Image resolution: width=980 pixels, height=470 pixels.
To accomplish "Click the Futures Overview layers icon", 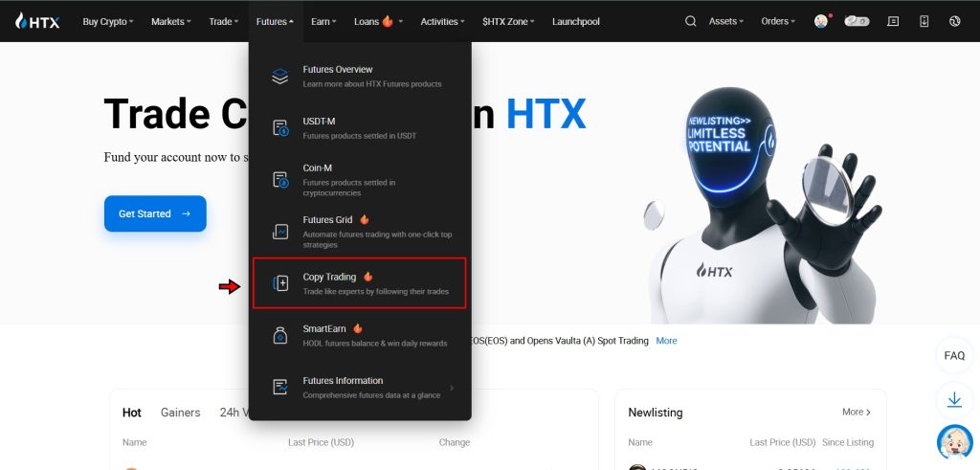I will (x=280, y=77).
